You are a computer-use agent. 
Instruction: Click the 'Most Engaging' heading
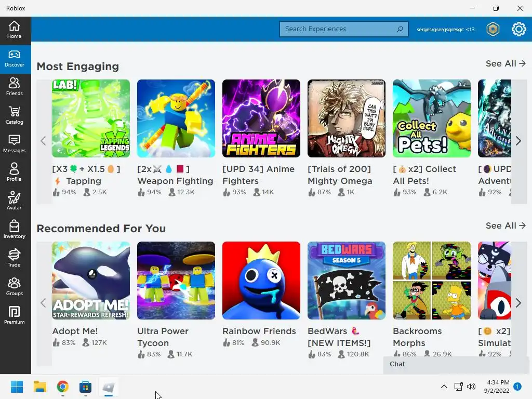[78, 66]
